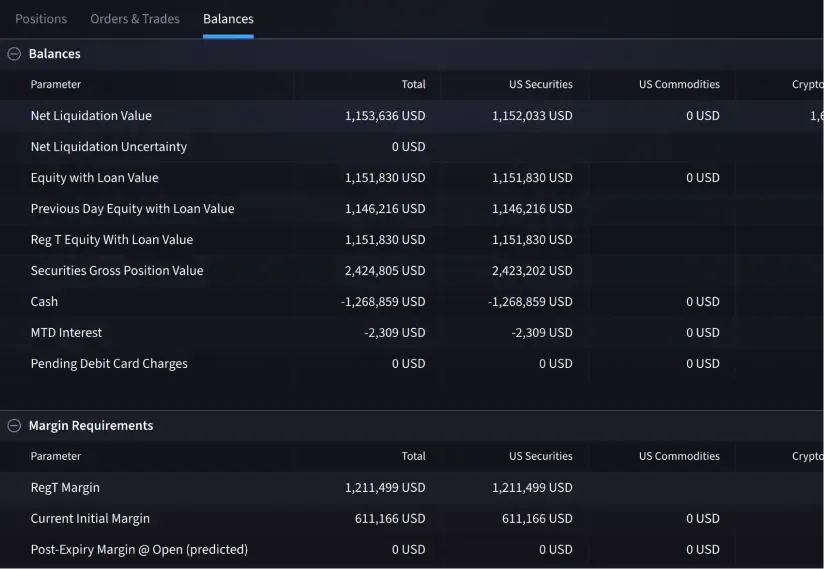Click the Parameter header in Balances table
The width and height of the screenshot is (824, 569).
tap(56, 85)
